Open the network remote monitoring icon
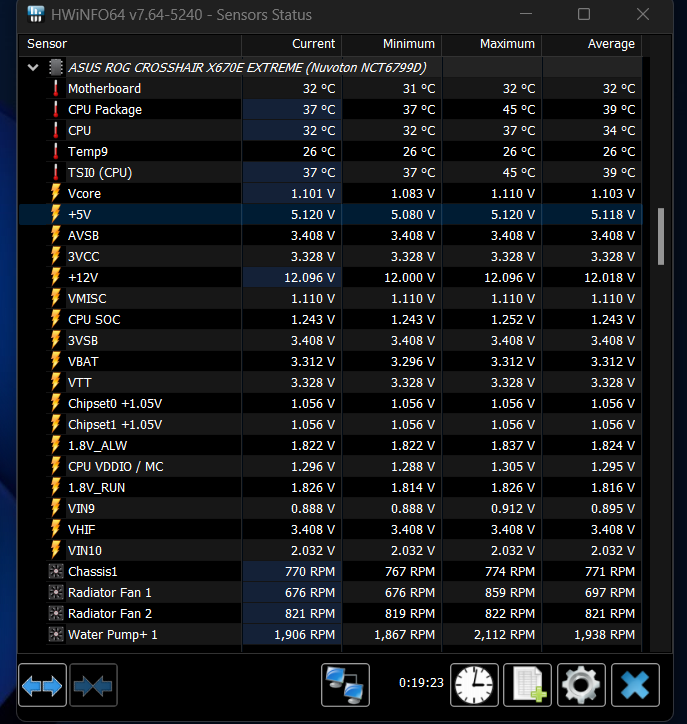 pyautogui.click(x=345, y=686)
